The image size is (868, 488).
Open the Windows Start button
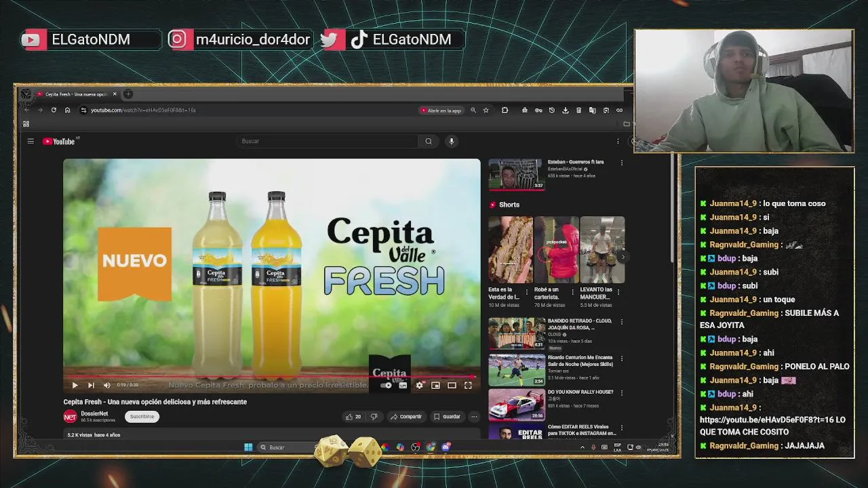(248, 447)
